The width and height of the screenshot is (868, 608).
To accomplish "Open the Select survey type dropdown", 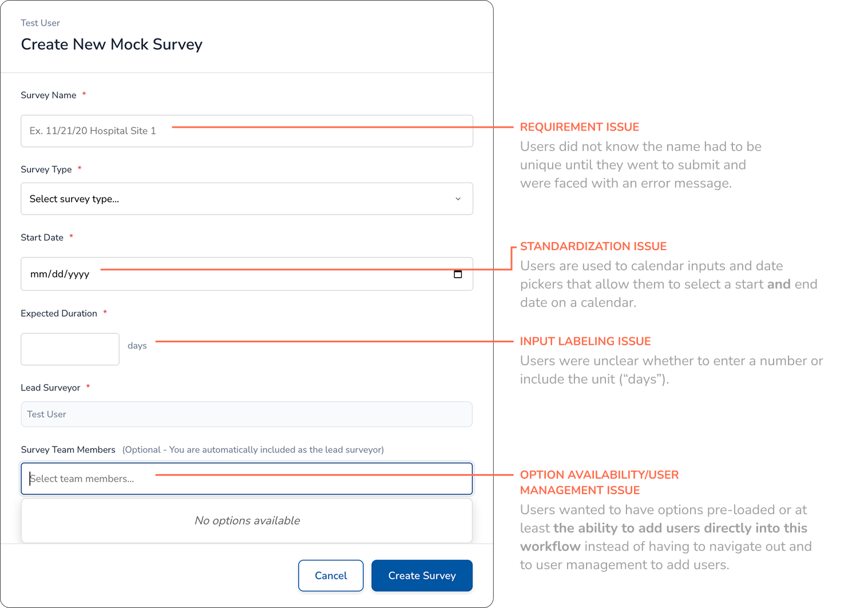I will click(246, 199).
